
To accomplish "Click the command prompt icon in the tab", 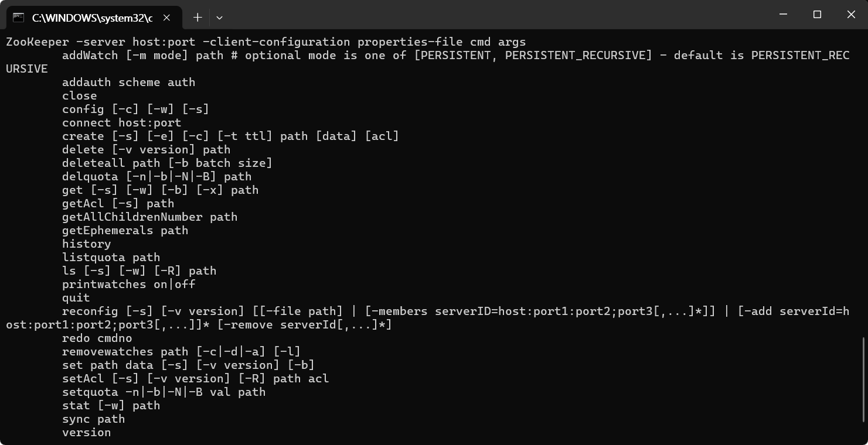I will coord(19,18).
